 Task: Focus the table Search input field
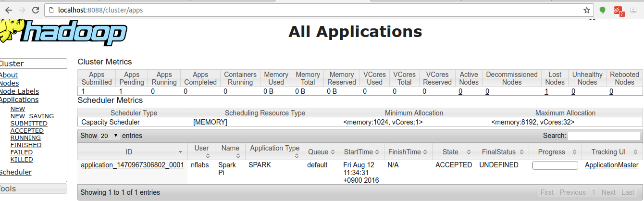click(604, 136)
